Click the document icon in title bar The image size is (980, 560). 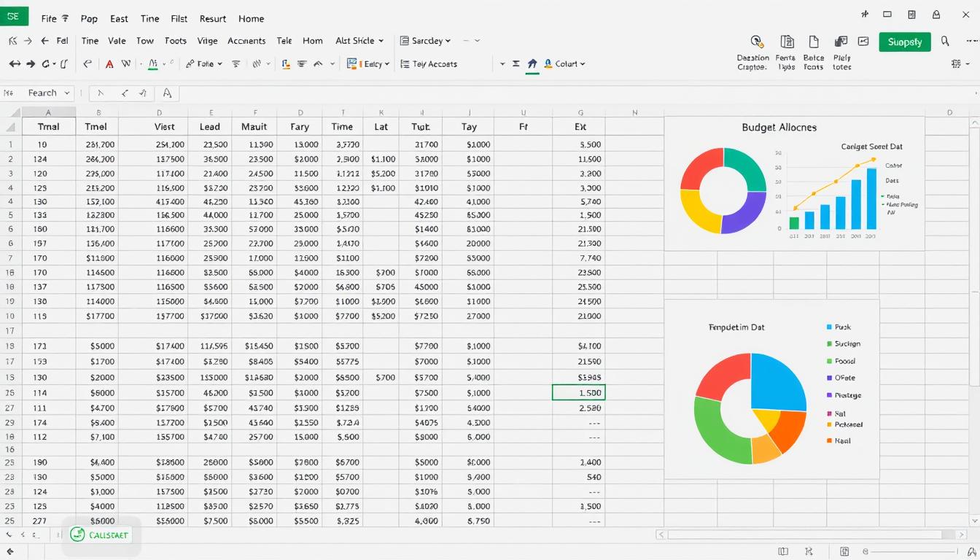point(911,14)
